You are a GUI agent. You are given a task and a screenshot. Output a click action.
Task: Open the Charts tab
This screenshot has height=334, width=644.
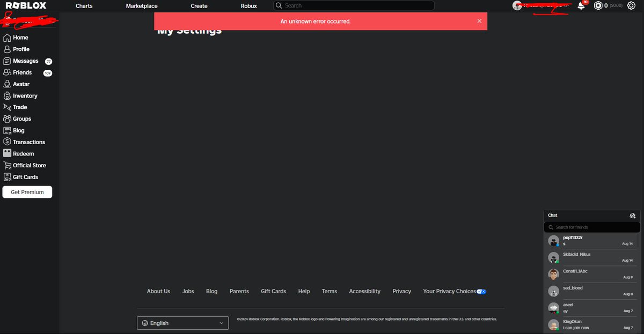click(x=84, y=6)
